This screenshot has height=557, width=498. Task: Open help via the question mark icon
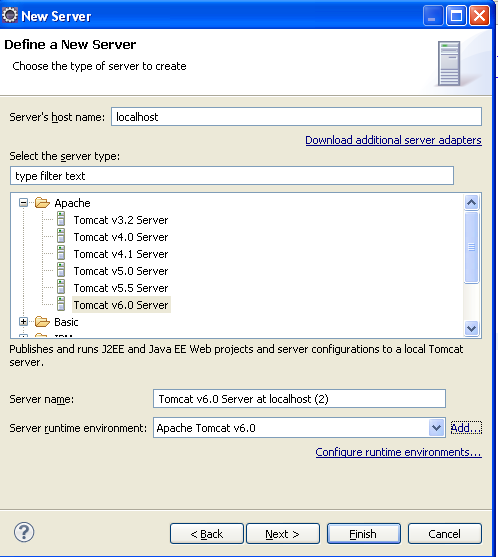pos(24,532)
